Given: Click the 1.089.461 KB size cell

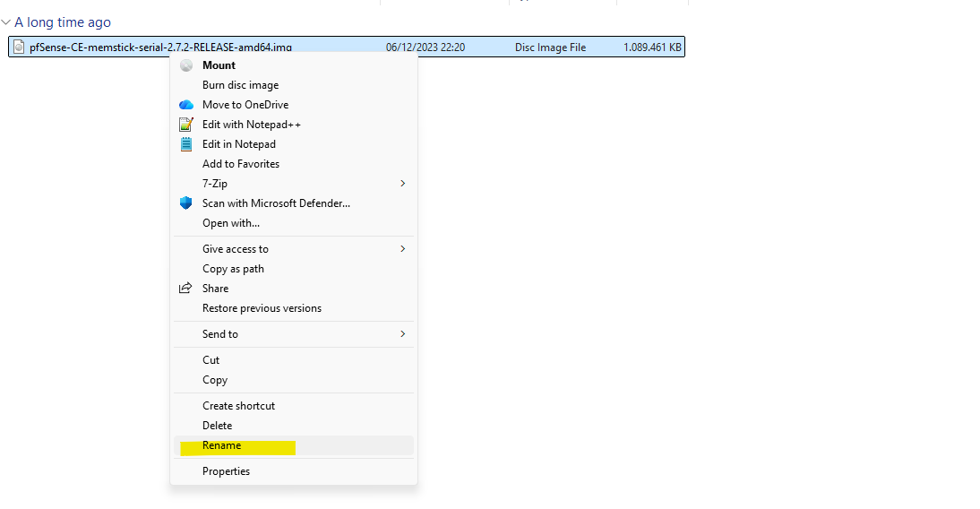Looking at the screenshot, I should tap(652, 47).
